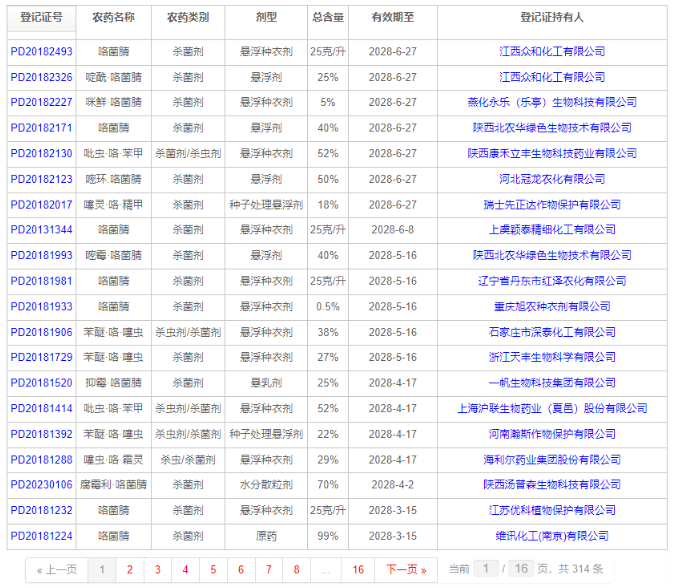This screenshot has width=673, height=588.
Task: Open registration record PD20181224
Action: [x=42, y=536]
